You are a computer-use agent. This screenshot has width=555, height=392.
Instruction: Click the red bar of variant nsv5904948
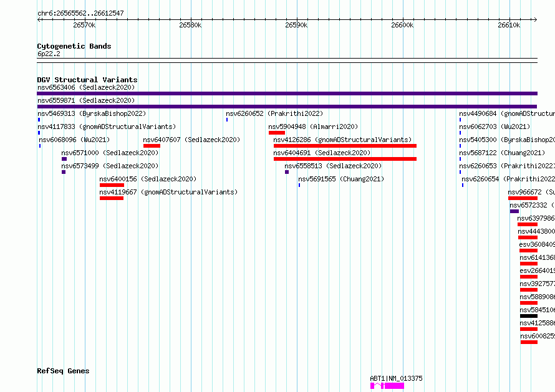coord(277,133)
